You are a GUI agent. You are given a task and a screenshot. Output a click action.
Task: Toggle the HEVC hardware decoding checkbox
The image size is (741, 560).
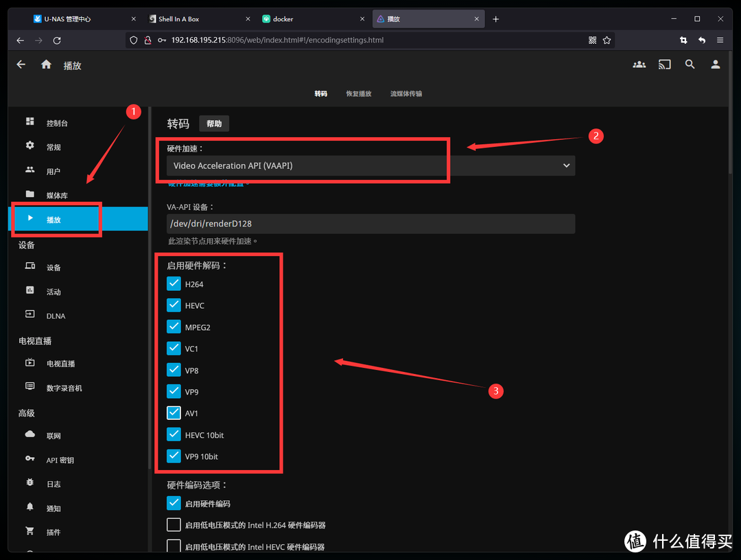174,305
